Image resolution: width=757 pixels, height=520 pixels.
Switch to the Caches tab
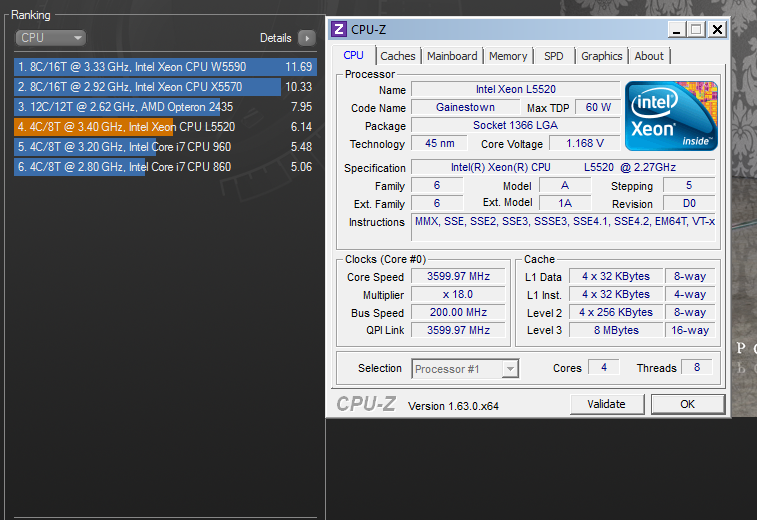coord(398,56)
